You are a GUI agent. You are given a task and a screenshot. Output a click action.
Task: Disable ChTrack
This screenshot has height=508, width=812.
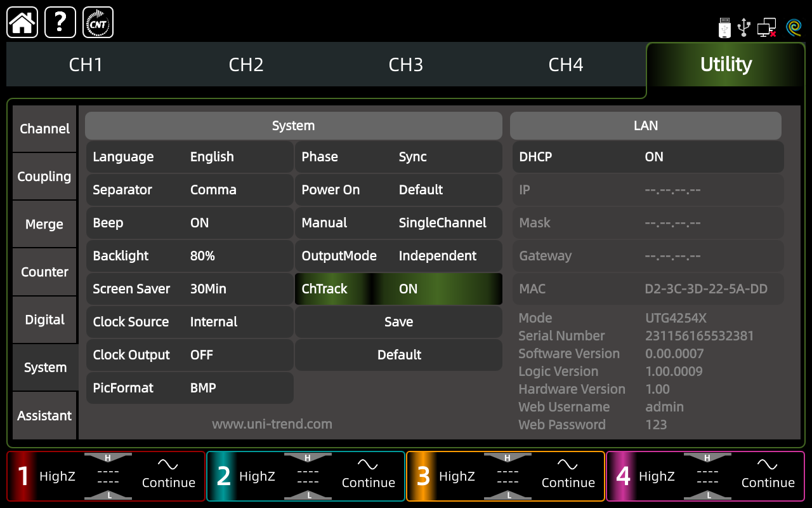coord(398,289)
